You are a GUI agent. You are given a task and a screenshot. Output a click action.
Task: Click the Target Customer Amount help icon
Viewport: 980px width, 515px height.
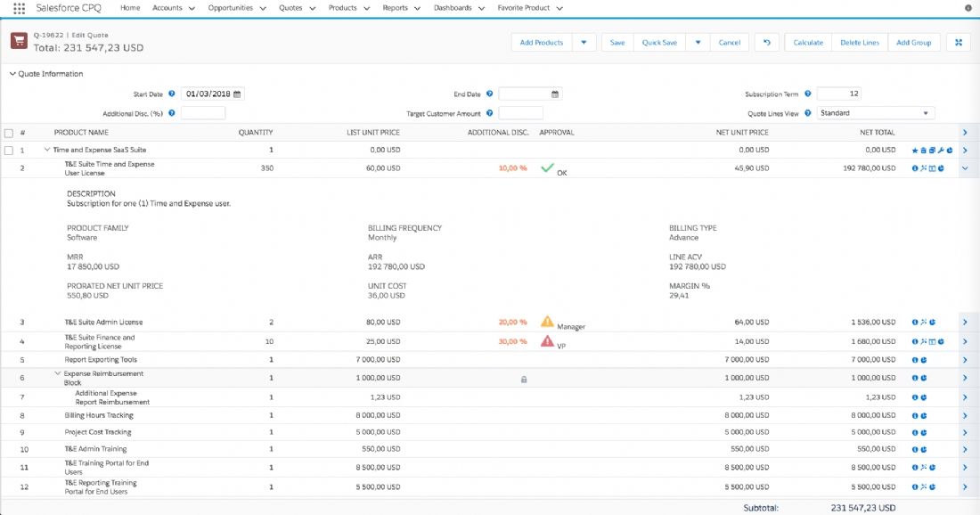click(489, 113)
